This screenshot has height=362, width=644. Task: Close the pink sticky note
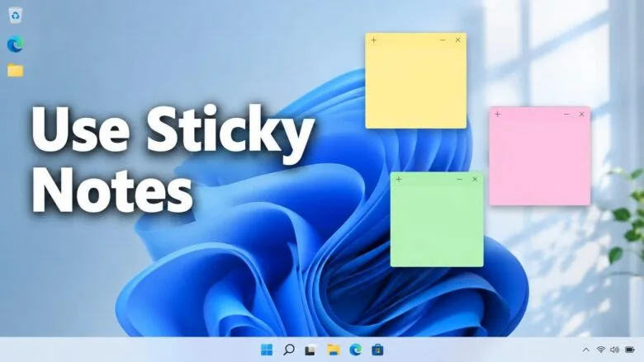pos(581,115)
